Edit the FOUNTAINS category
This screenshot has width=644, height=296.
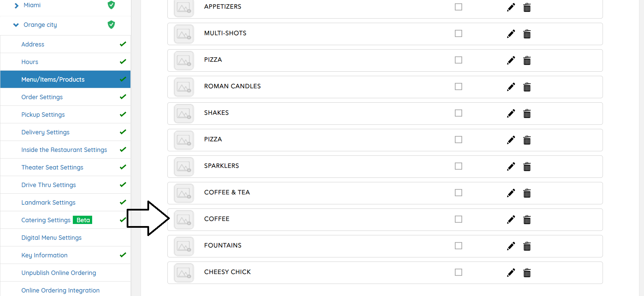click(x=511, y=246)
